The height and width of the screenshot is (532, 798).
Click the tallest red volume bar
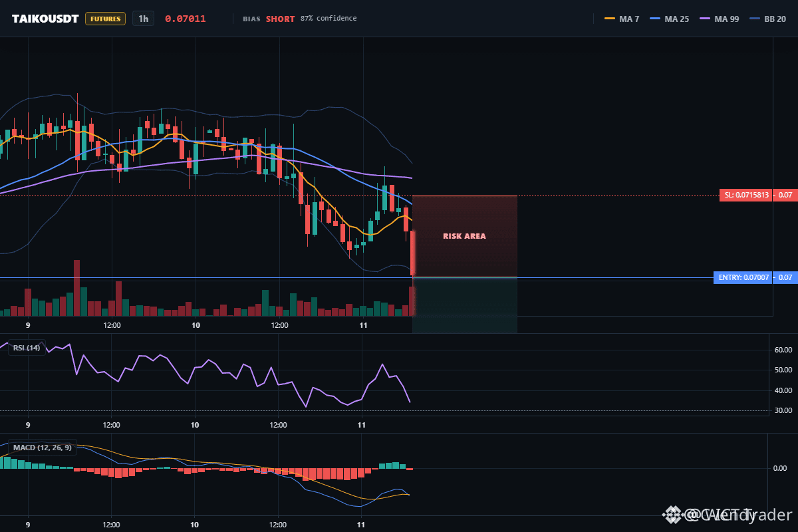pos(76,288)
